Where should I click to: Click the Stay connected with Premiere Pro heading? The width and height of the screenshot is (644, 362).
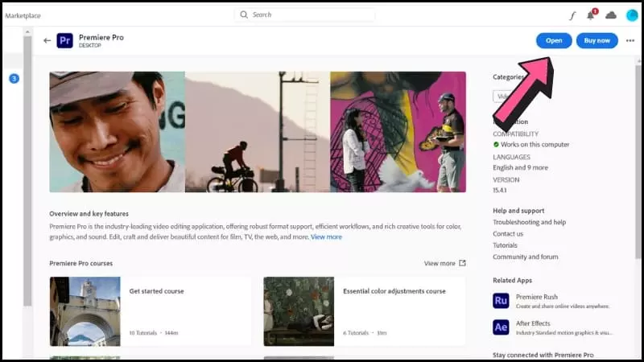tap(543, 355)
